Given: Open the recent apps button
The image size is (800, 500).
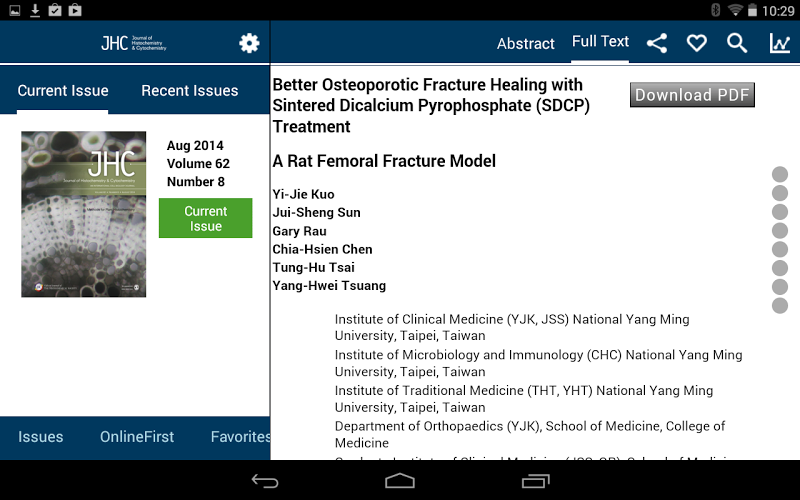Looking at the screenshot, I should tap(535, 481).
